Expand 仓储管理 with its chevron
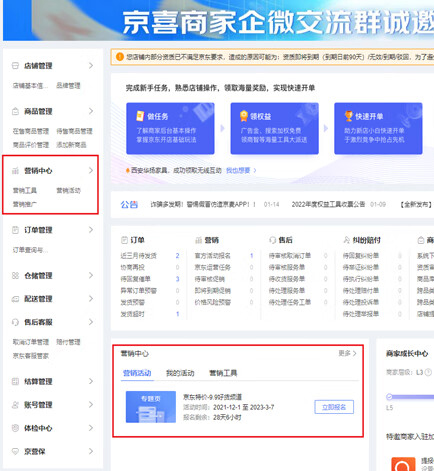Screen dimensions: 434x471 [91, 276]
